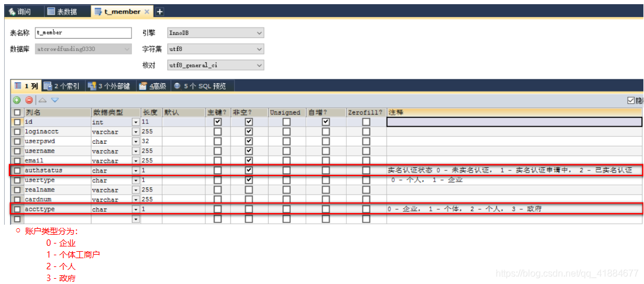Open the 3 个外部键 tab
Viewport: 644px width, 284px height.
pos(109,86)
